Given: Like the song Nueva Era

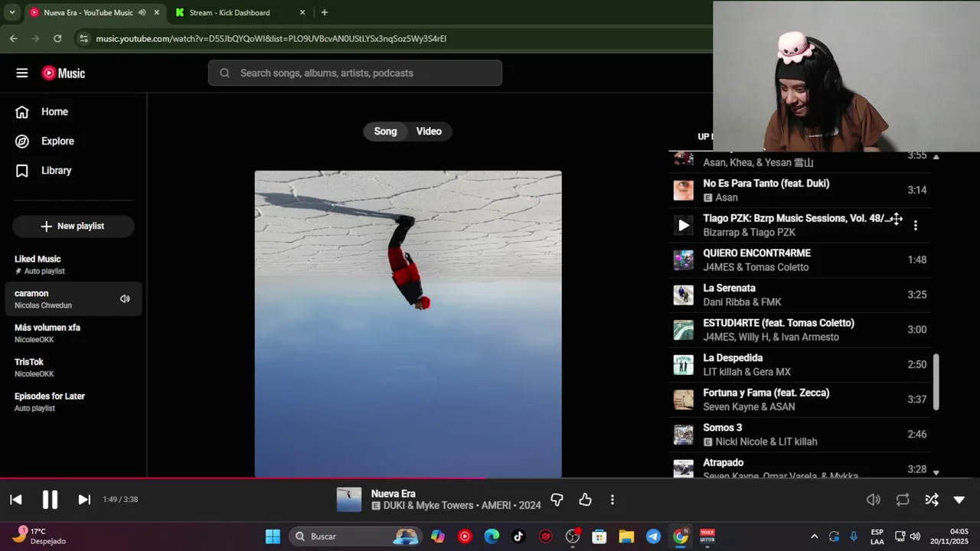Looking at the screenshot, I should click(585, 500).
